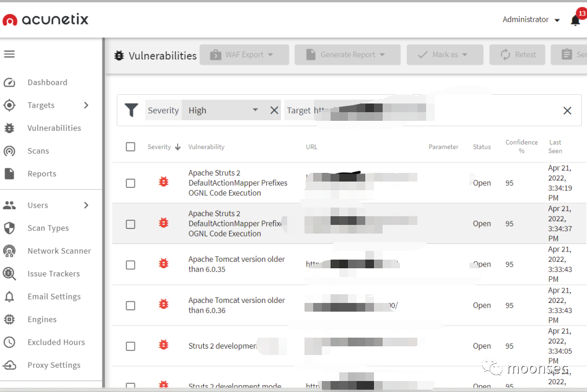
Task: Open the Generate Report dropdown
Action: tap(347, 54)
